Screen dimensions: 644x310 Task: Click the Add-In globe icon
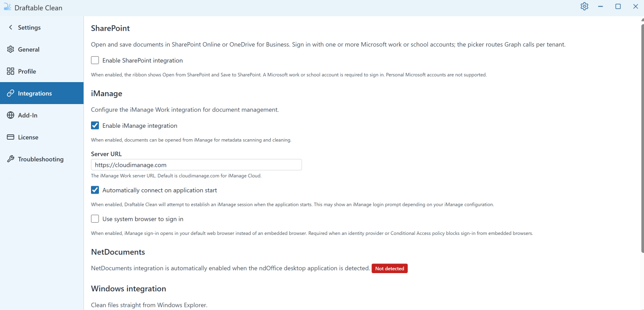pos(11,115)
